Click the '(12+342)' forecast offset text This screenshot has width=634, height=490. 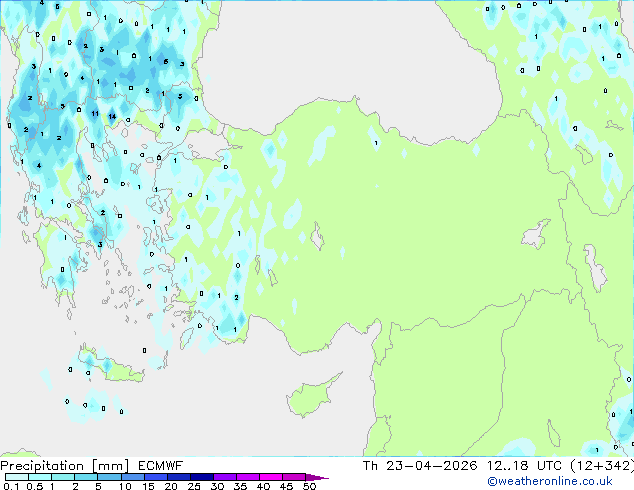(602, 466)
